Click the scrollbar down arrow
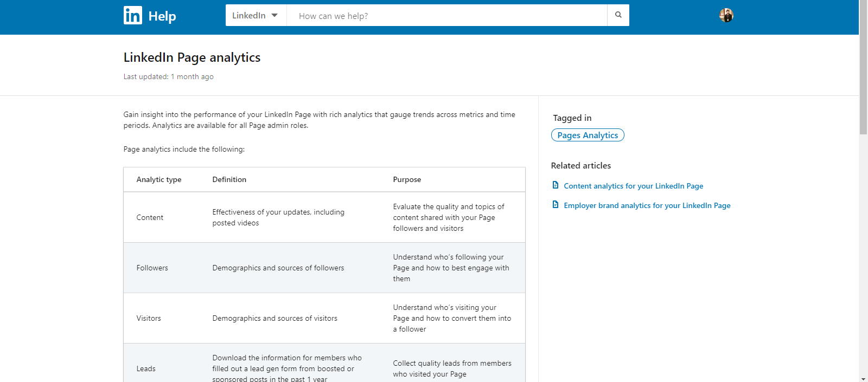Image resolution: width=868 pixels, height=382 pixels. click(x=863, y=378)
